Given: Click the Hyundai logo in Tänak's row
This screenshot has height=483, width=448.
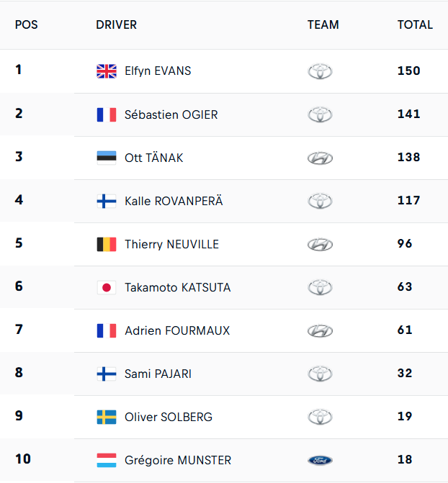Looking at the screenshot, I should coord(320,158).
